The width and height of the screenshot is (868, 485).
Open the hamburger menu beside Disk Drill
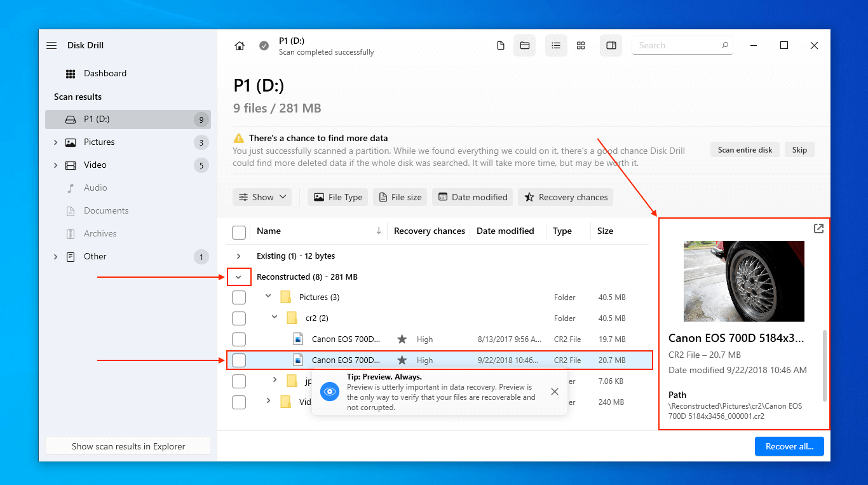click(x=51, y=46)
